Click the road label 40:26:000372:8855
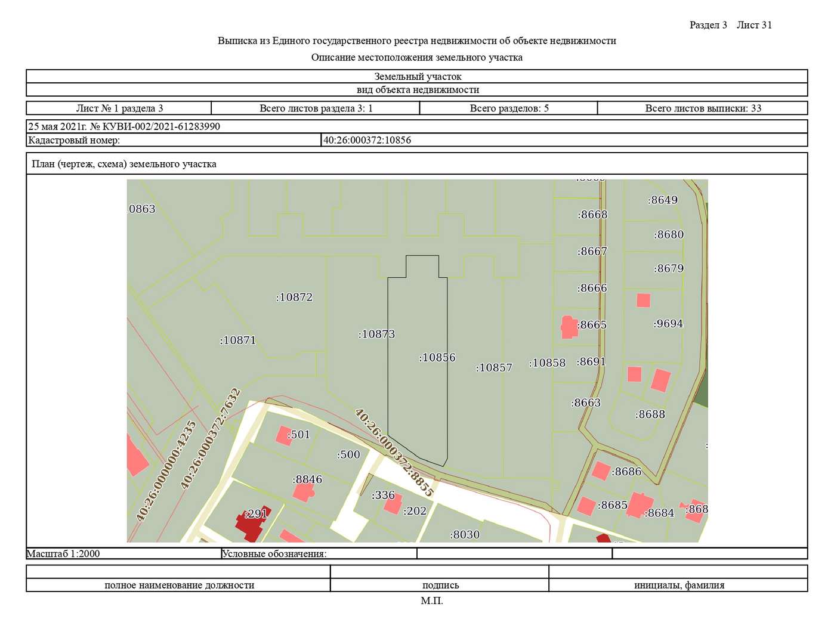834x644 pixels. pyautogui.click(x=394, y=452)
